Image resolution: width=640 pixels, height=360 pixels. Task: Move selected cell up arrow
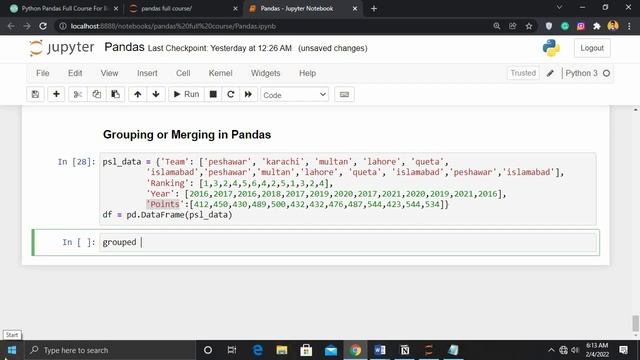tap(138, 94)
